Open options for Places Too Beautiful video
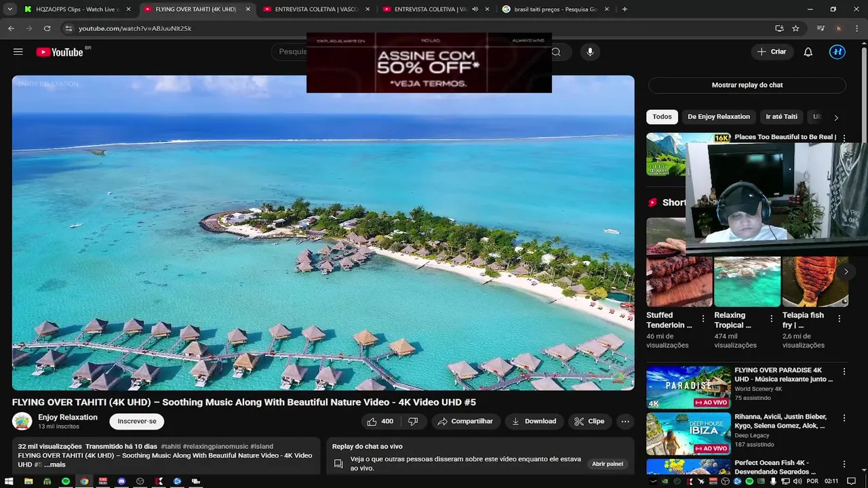Image resolution: width=868 pixels, height=488 pixels. [x=844, y=138]
